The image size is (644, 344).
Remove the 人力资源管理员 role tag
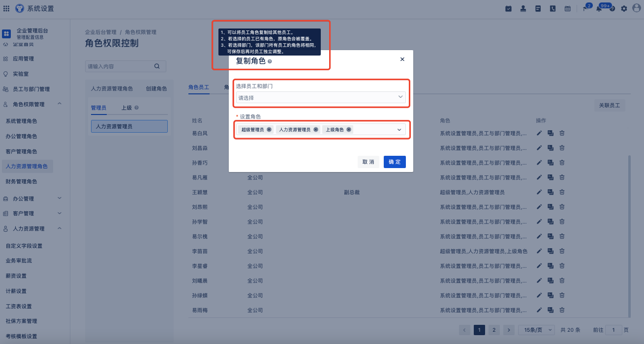click(x=316, y=130)
